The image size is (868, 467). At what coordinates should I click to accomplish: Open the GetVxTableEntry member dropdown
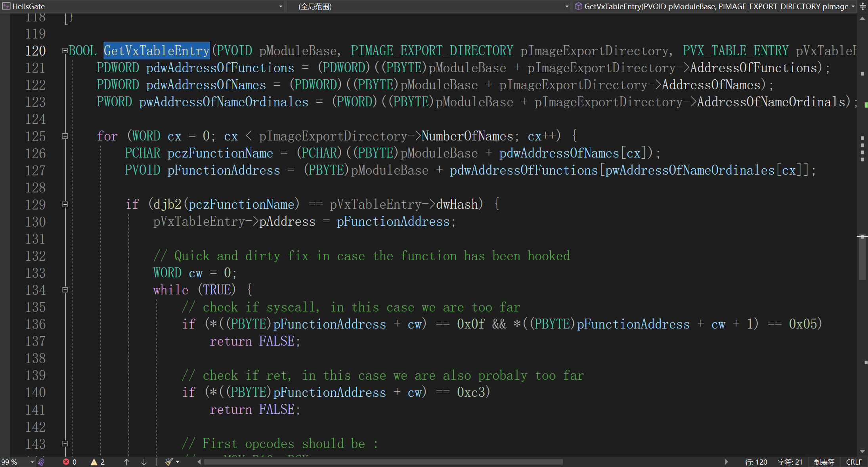click(853, 6)
